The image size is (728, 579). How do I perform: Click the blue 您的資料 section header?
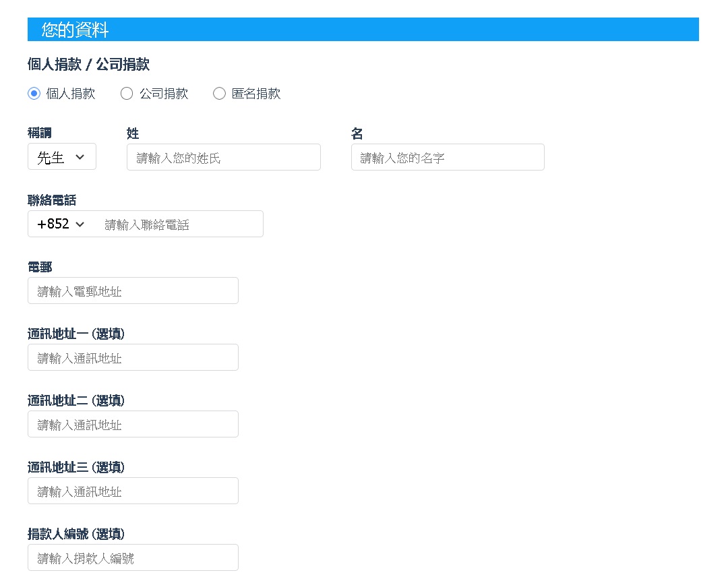(x=363, y=30)
